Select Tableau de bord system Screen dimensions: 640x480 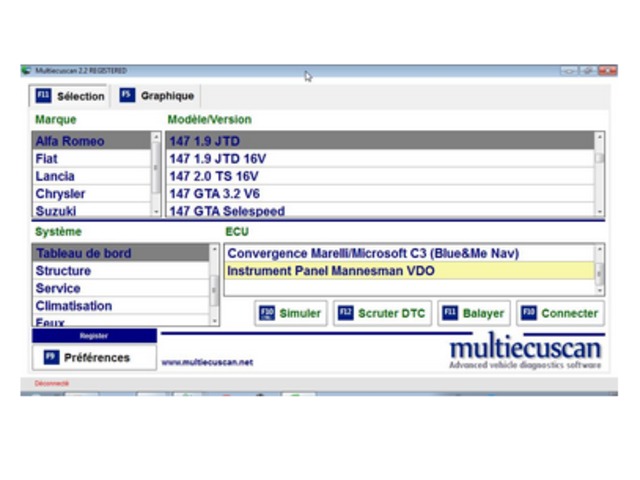click(121, 253)
